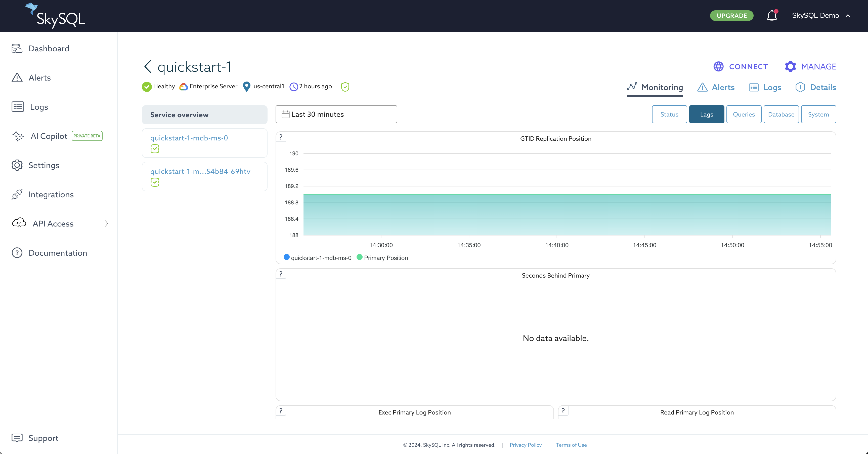Click the MANAGE button label
868x454 pixels.
tap(818, 66)
